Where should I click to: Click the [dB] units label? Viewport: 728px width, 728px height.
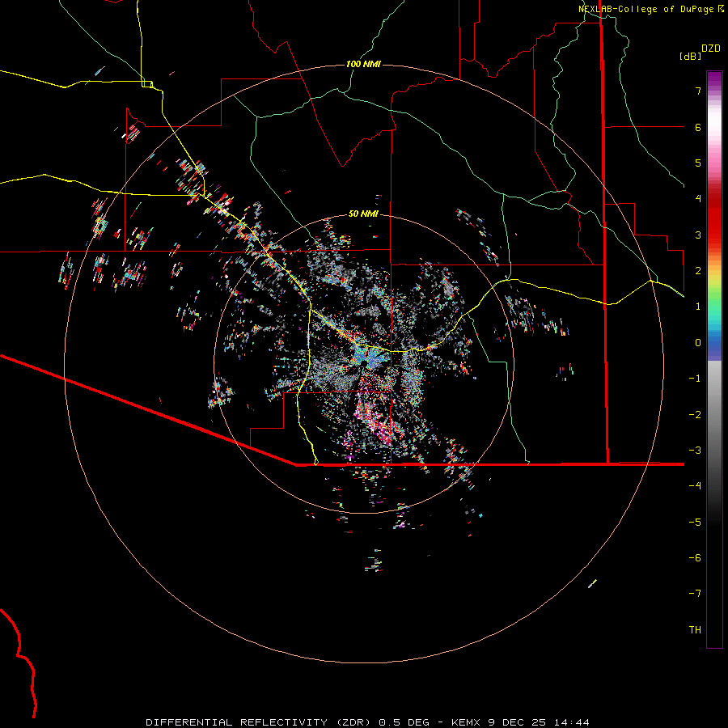[690, 56]
